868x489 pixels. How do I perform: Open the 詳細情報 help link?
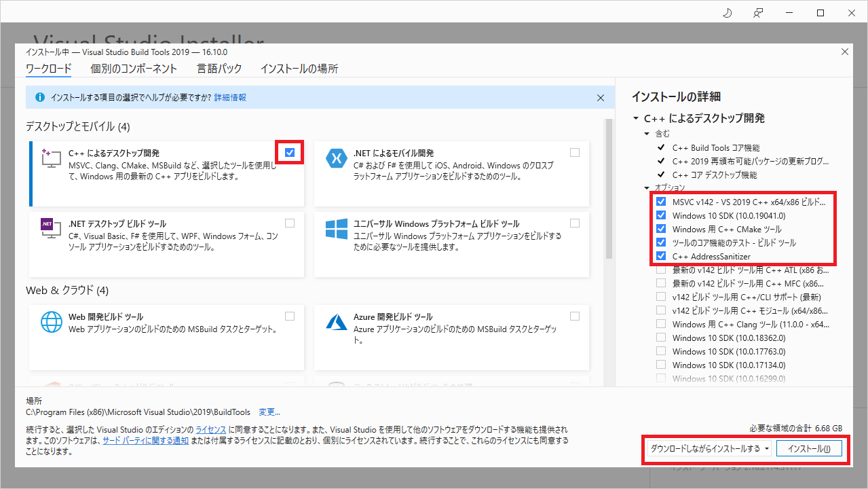[x=230, y=98]
